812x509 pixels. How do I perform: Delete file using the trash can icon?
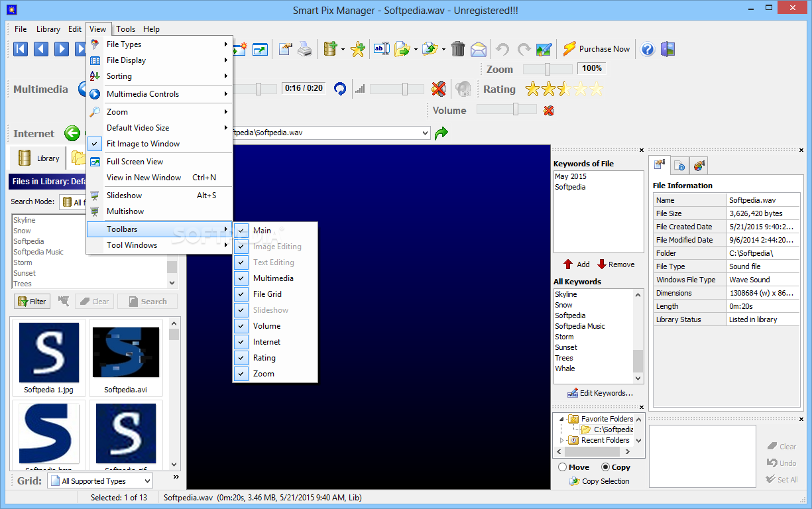458,49
